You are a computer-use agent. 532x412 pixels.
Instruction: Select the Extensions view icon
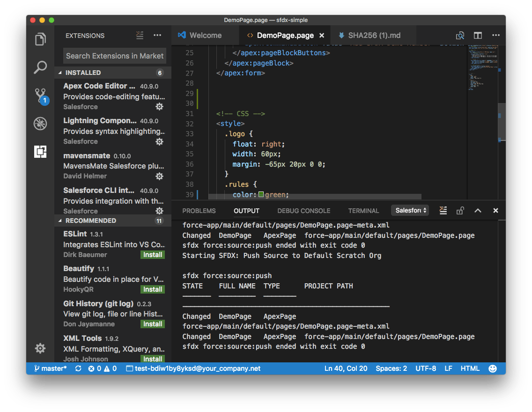[40, 152]
